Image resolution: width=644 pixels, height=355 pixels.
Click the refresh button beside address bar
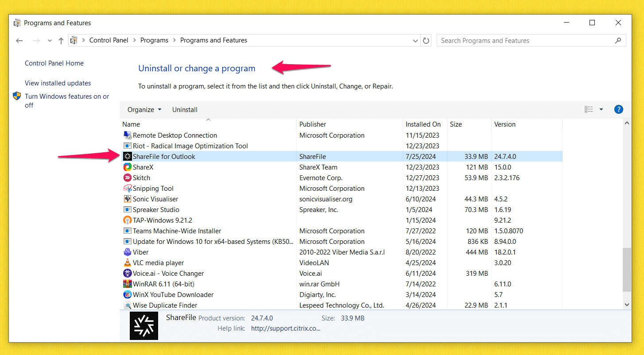tap(426, 40)
